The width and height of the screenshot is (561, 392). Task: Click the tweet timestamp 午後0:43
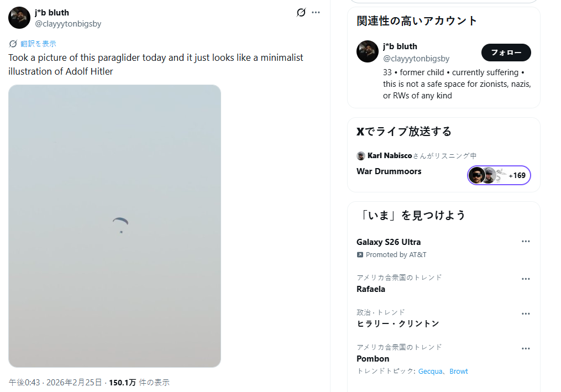[x=24, y=382]
